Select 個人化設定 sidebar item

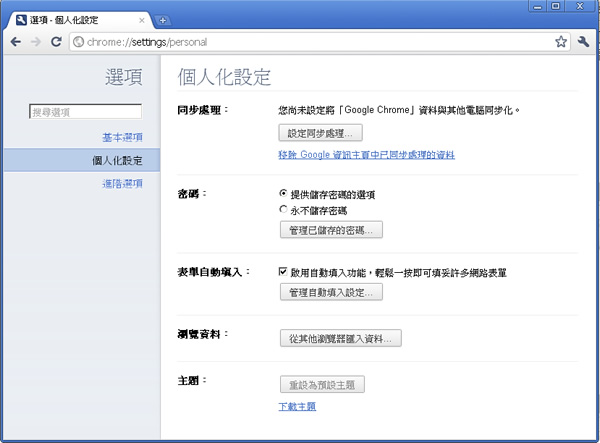tap(117, 160)
